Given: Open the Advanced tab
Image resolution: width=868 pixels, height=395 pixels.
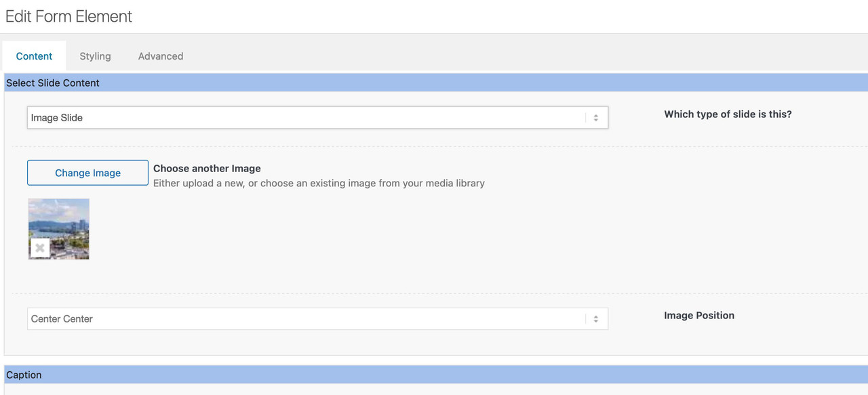Looking at the screenshot, I should [161, 56].
